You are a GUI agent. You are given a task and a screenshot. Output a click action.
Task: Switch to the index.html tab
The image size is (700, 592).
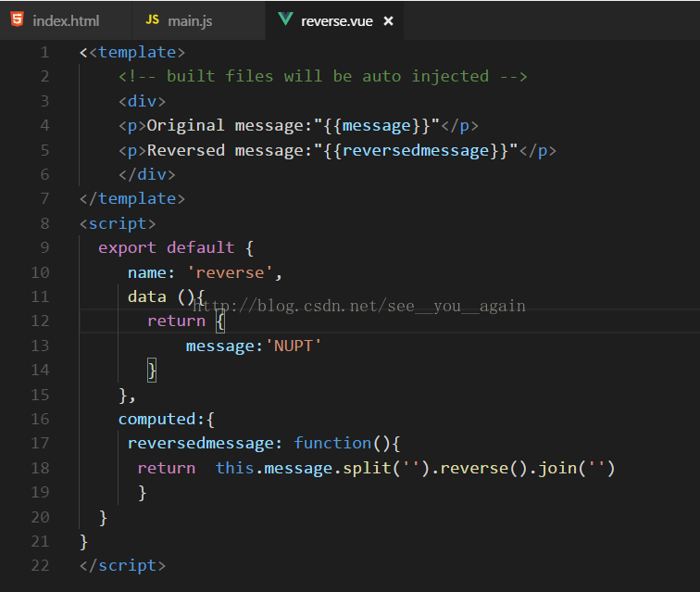[66, 20]
